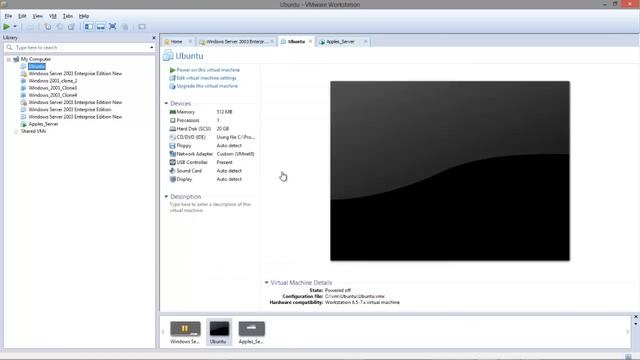Close the Home tab

[x=190, y=42]
